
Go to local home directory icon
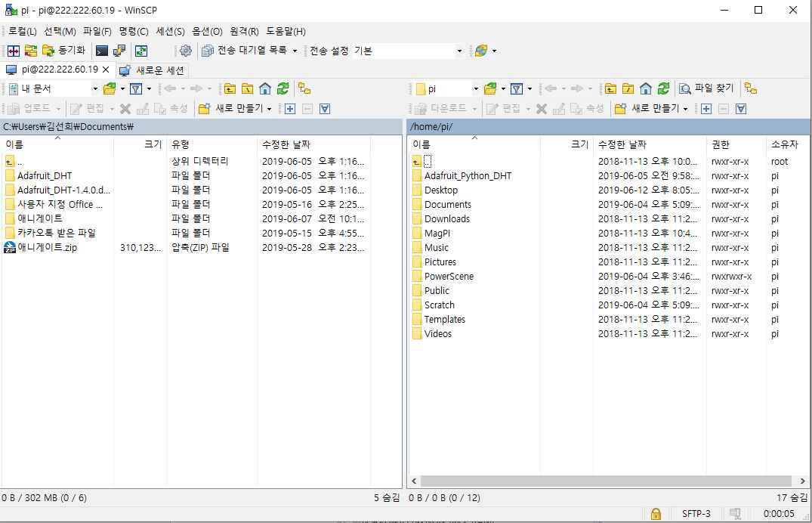tap(265, 88)
